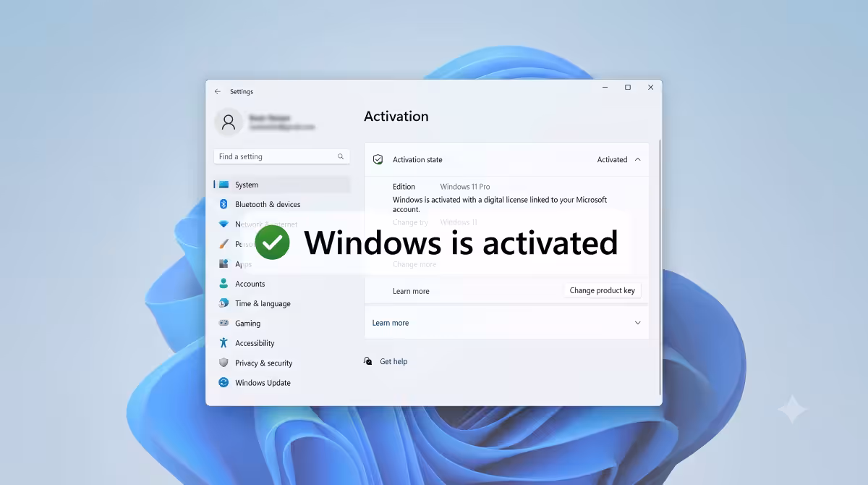
Task: Expand the bottom Learn more section
Action: [637, 323]
